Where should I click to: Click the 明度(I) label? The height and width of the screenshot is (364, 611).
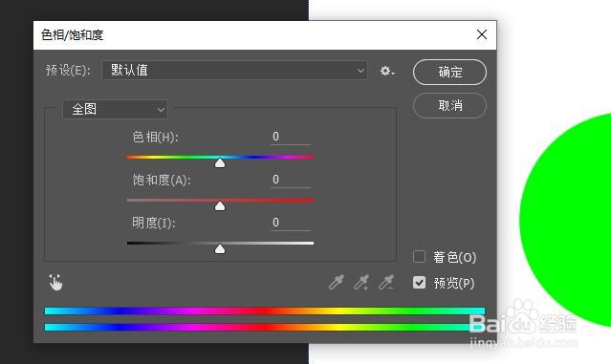pyautogui.click(x=154, y=223)
